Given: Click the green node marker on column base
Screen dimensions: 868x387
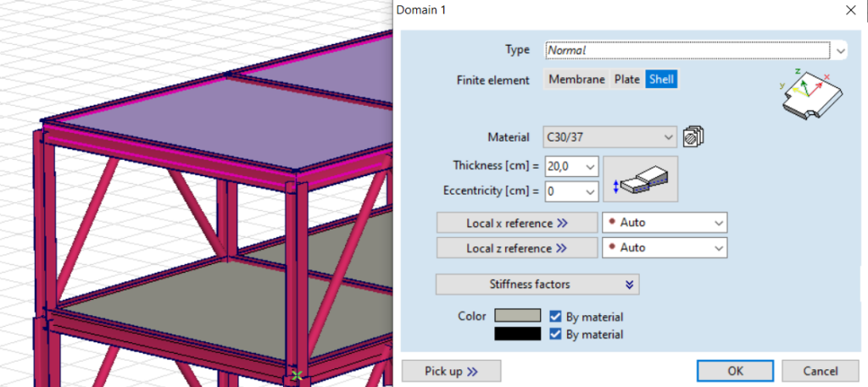Looking at the screenshot, I should [297, 376].
